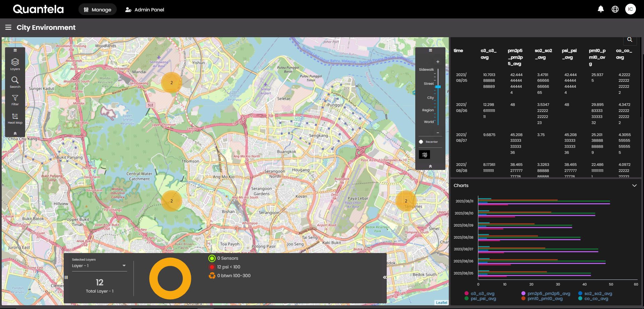Click the cluster marker near Central Catchment
Screen dimensions: 644x309
coord(171,201)
